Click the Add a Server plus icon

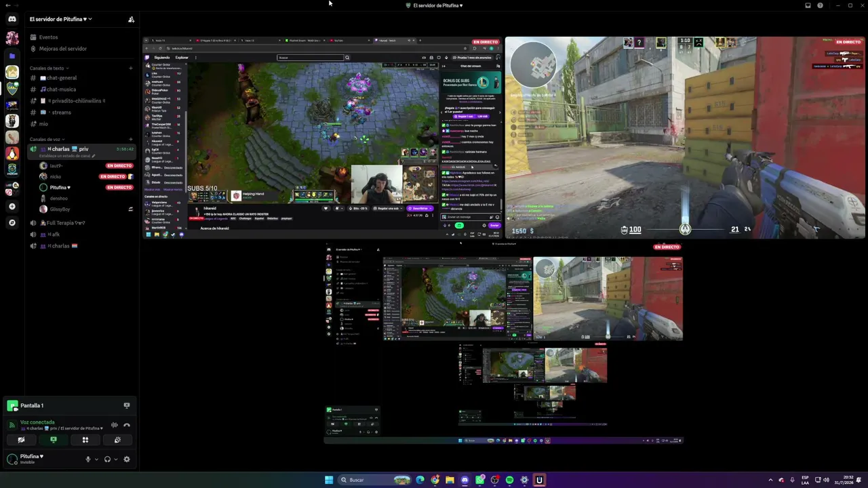coord(12,207)
